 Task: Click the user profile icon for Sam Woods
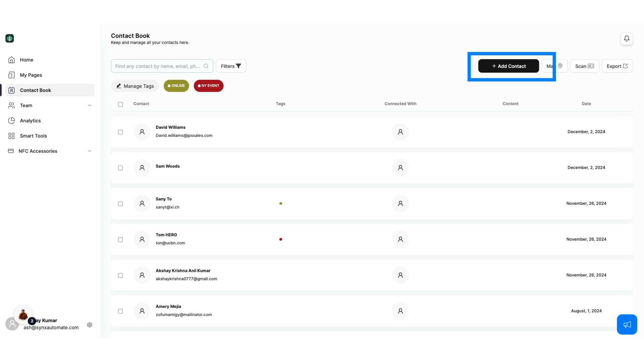pos(142,168)
